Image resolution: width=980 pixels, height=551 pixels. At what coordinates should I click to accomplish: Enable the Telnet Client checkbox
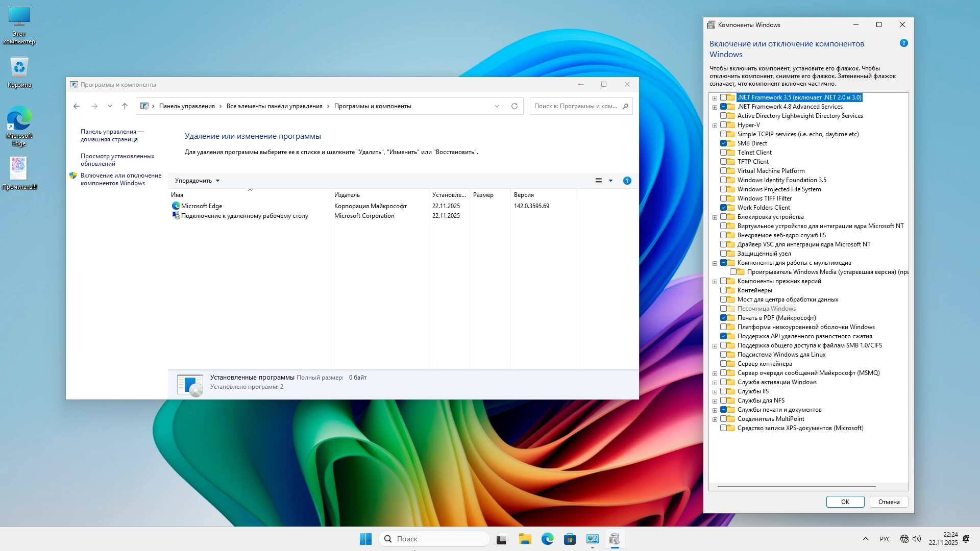723,153
